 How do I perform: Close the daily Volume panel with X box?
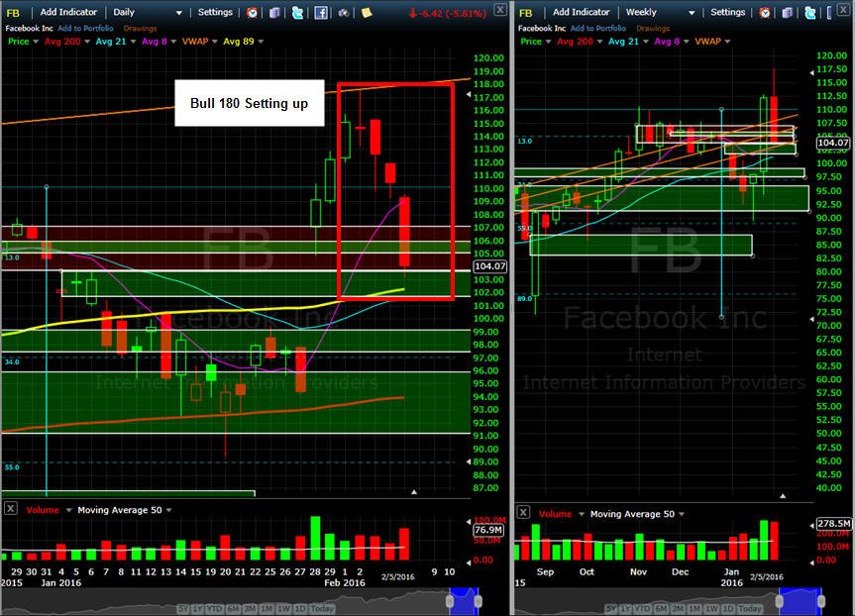(10, 509)
